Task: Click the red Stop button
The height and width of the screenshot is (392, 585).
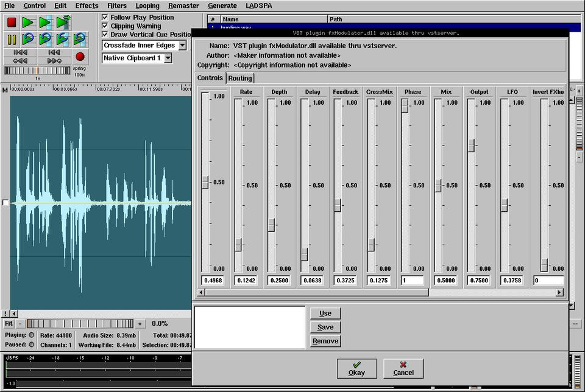Action: pyautogui.click(x=12, y=23)
